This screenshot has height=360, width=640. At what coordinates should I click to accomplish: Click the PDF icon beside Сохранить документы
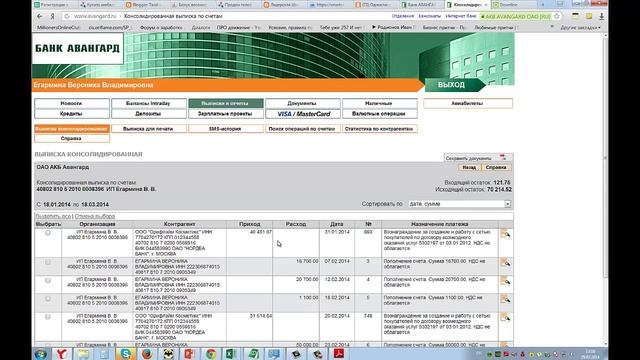[x=502, y=158]
